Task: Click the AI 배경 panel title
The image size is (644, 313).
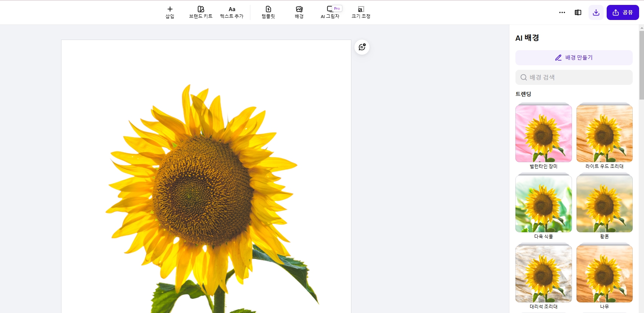Action: click(527, 38)
